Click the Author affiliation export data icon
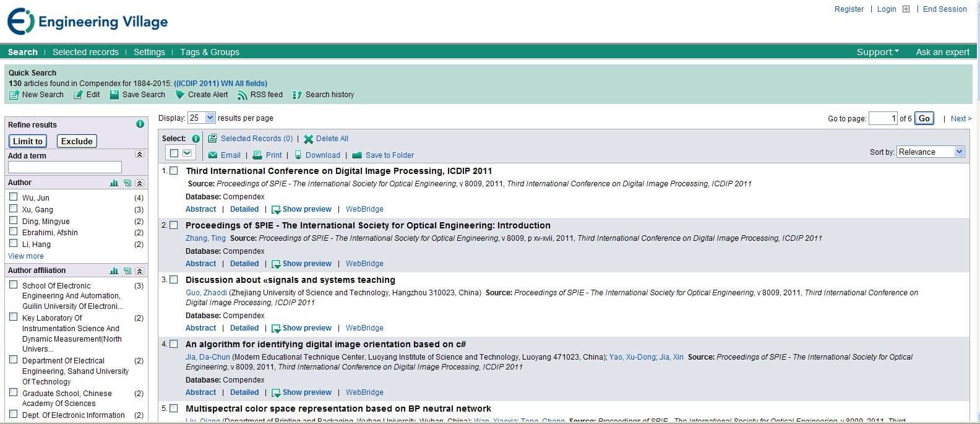This screenshot has width=980, height=424. (x=127, y=271)
